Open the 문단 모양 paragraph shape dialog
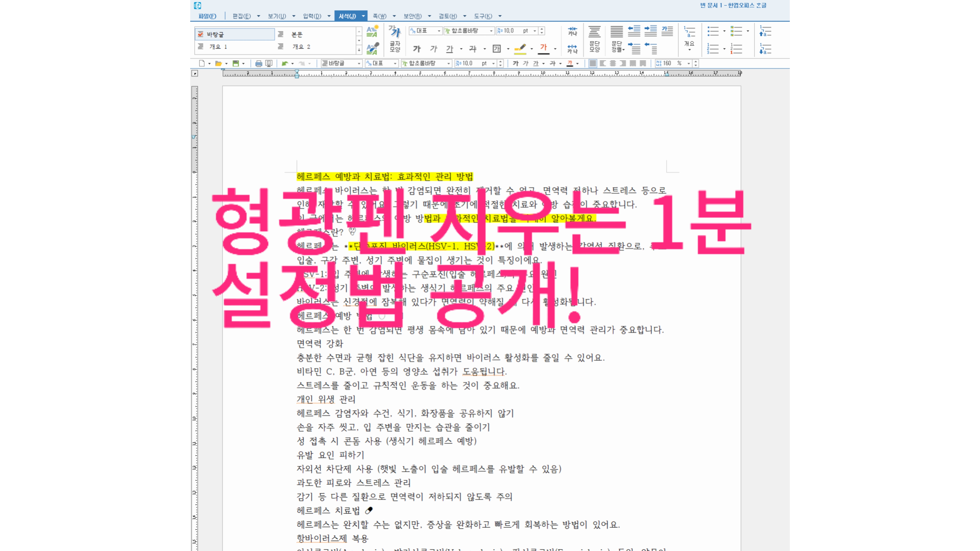980x551 pixels. 595,40
